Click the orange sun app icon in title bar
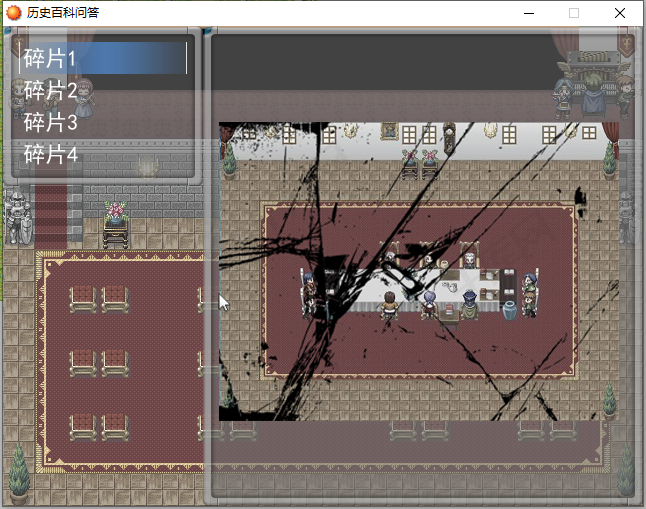Viewport: 646px width, 509px height. coord(14,13)
